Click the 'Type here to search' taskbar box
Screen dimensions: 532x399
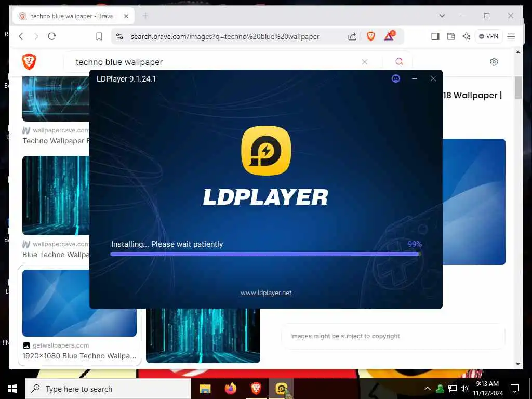coord(108,389)
